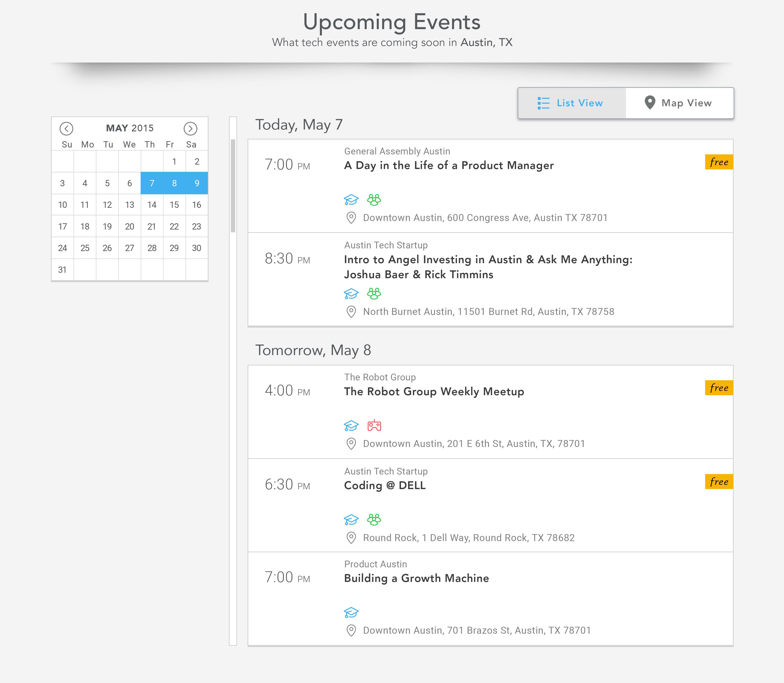Click green group icon under Angel Investing event
Viewport: 784px width, 683px height.
coord(374,293)
